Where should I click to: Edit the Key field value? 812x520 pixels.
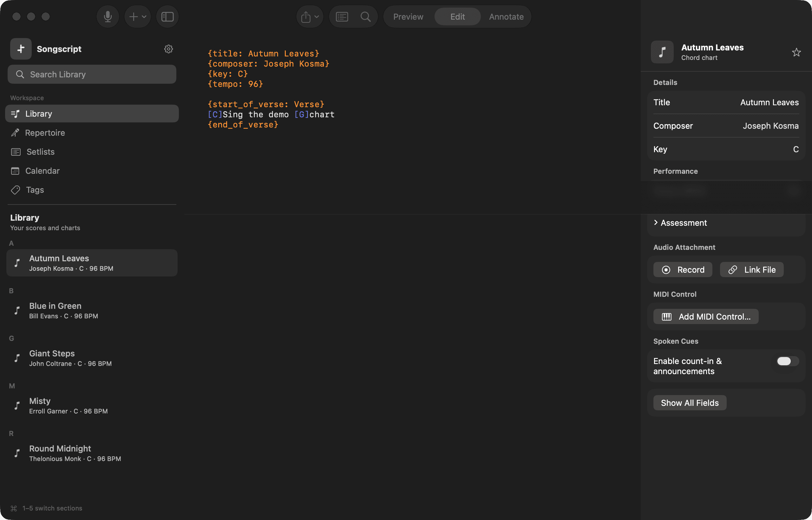pyautogui.click(x=796, y=149)
